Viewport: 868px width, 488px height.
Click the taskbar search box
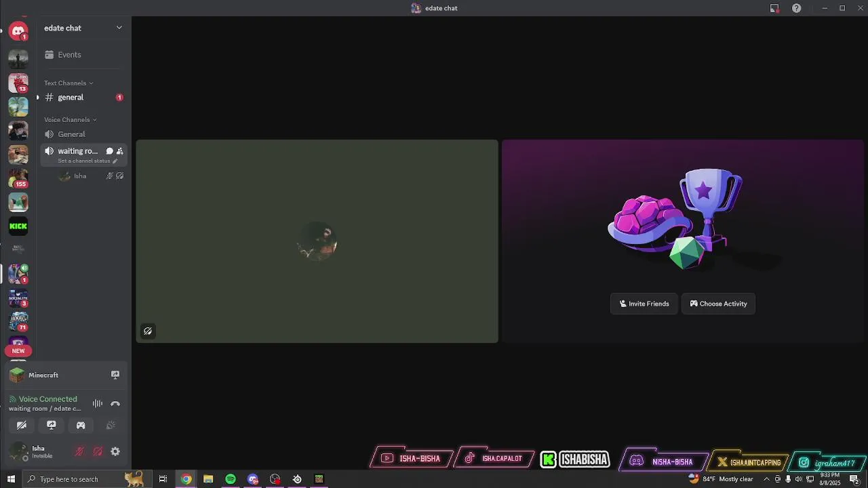pos(86,479)
